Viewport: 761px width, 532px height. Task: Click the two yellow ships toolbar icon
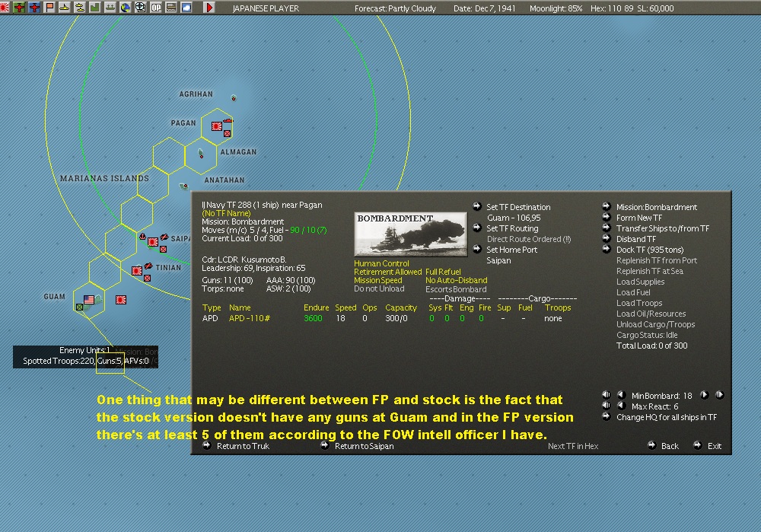pyautogui.click(x=80, y=8)
